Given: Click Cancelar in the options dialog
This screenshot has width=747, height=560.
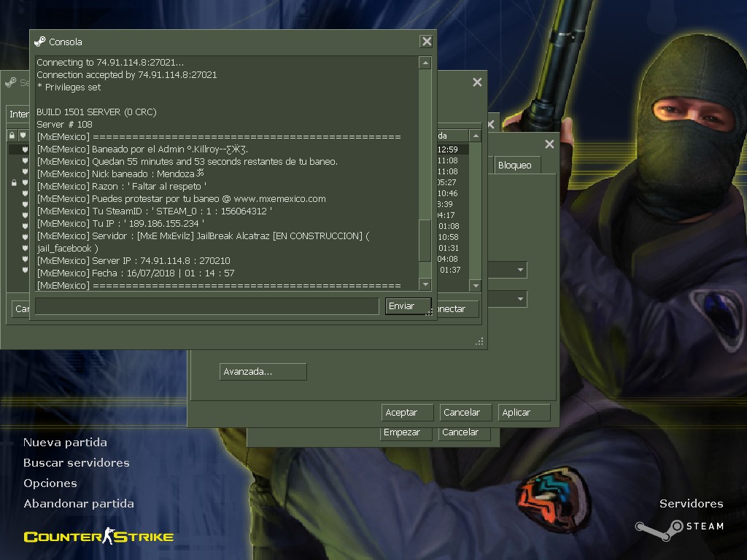Looking at the screenshot, I should (465, 413).
